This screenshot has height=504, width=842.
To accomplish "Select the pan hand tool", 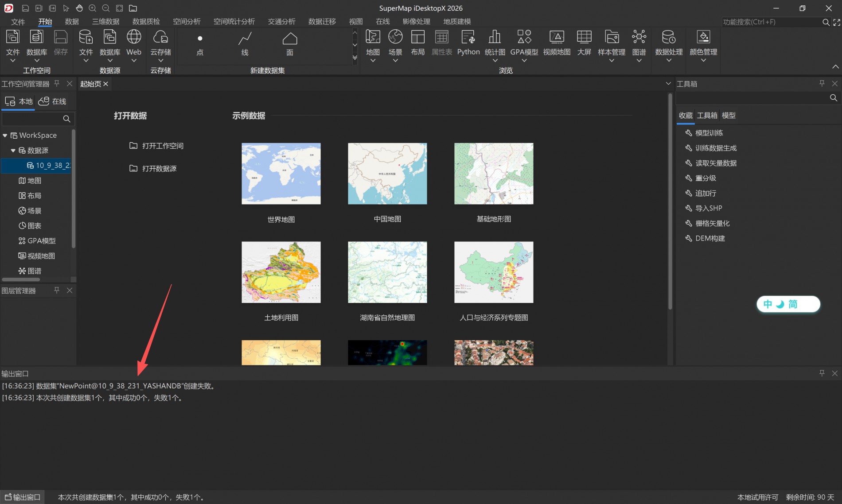I will (79, 8).
